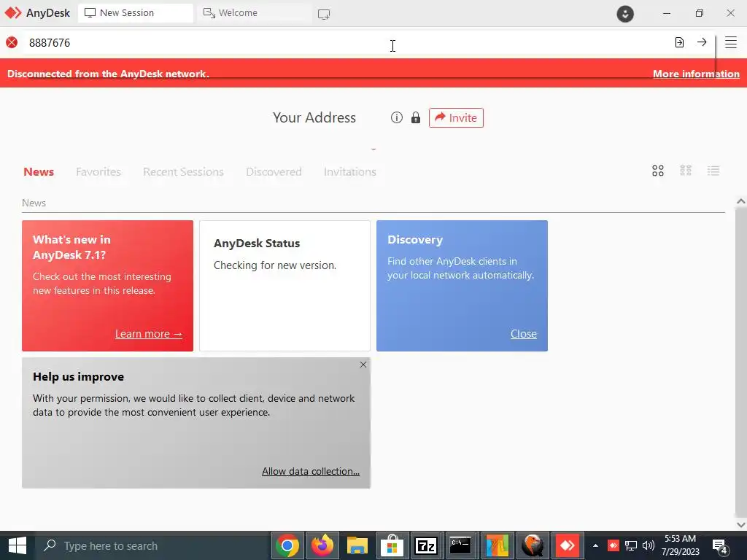Click Close on the Discovery card
747x560 pixels.
pyautogui.click(x=524, y=334)
